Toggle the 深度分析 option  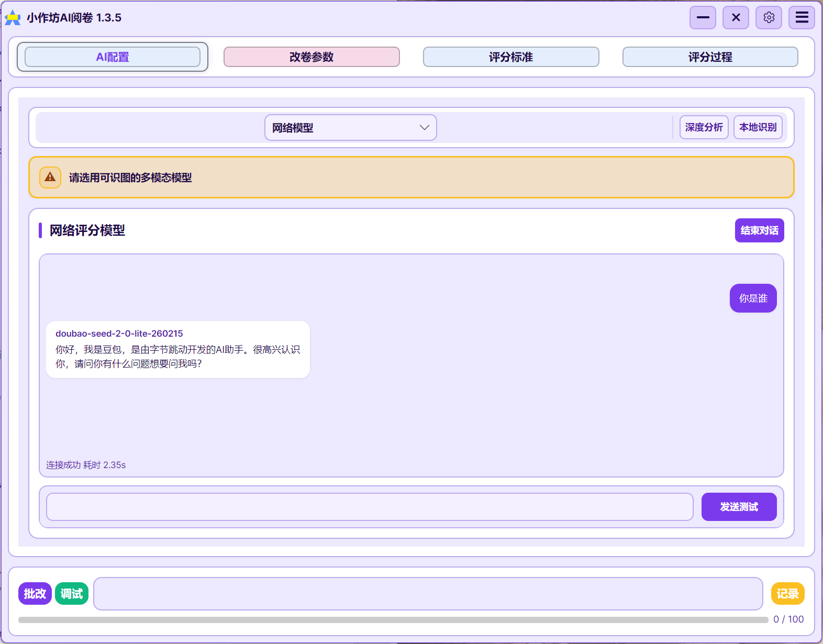pyautogui.click(x=704, y=127)
